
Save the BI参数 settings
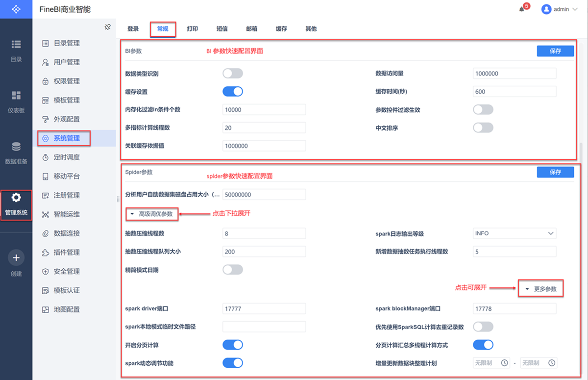[555, 51]
